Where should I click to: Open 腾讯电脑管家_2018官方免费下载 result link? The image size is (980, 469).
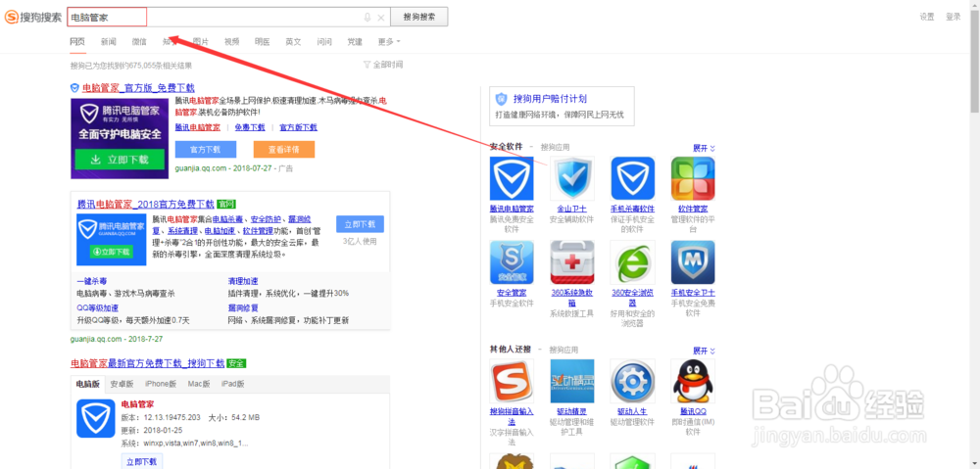click(145, 205)
